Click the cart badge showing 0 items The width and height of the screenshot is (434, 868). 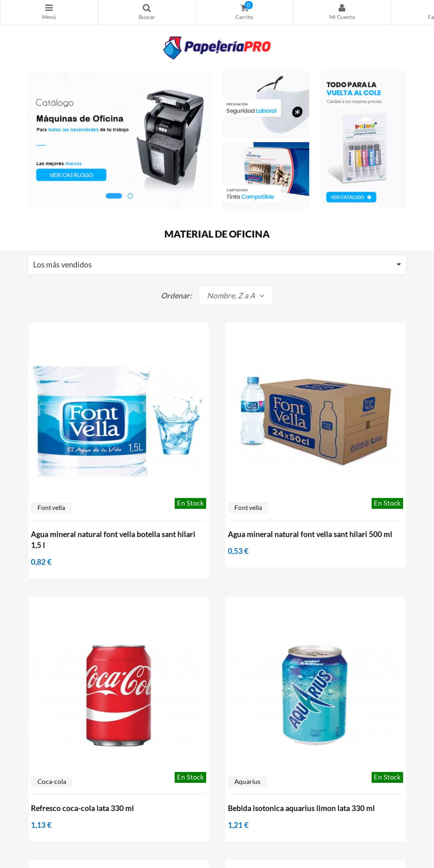point(249,4)
